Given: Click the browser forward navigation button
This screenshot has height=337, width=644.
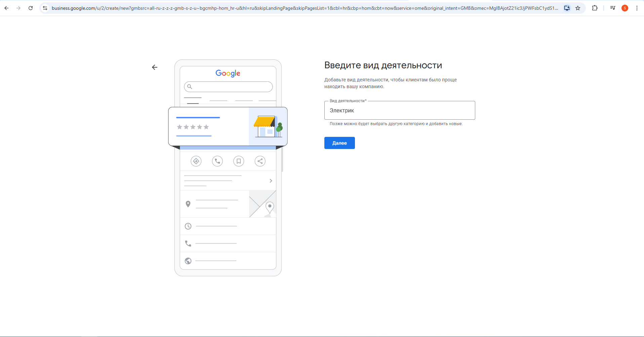Looking at the screenshot, I should tap(18, 8).
